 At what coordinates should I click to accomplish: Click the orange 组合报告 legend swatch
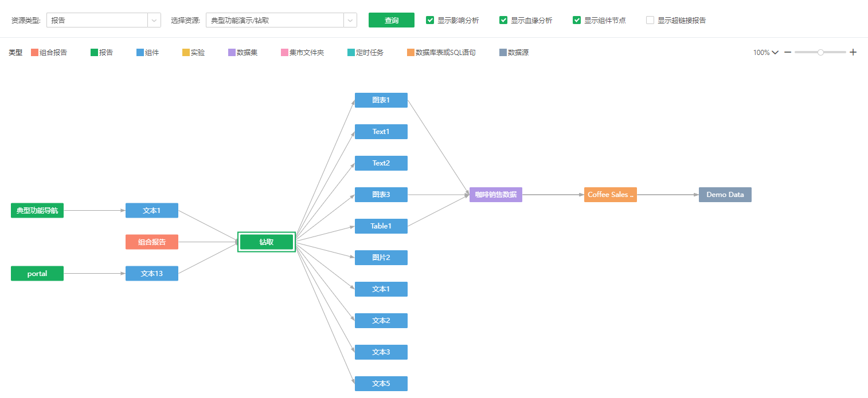(34, 53)
